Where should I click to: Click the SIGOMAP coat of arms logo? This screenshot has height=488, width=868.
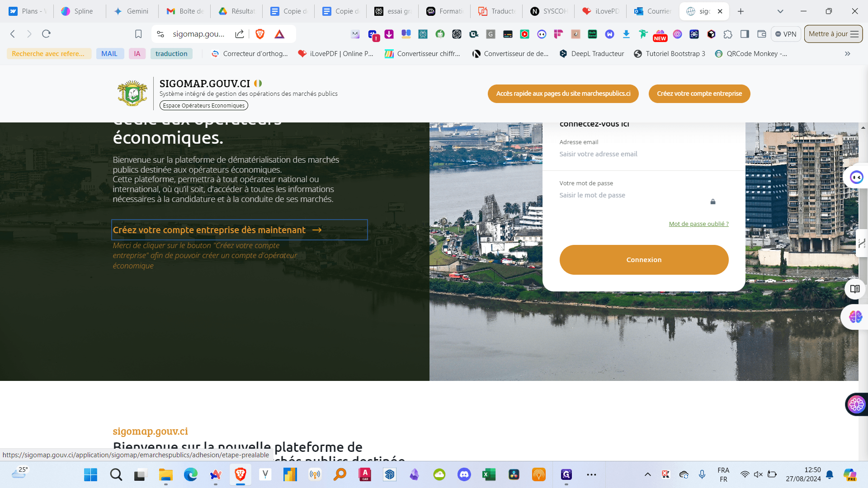(x=132, y=93)
